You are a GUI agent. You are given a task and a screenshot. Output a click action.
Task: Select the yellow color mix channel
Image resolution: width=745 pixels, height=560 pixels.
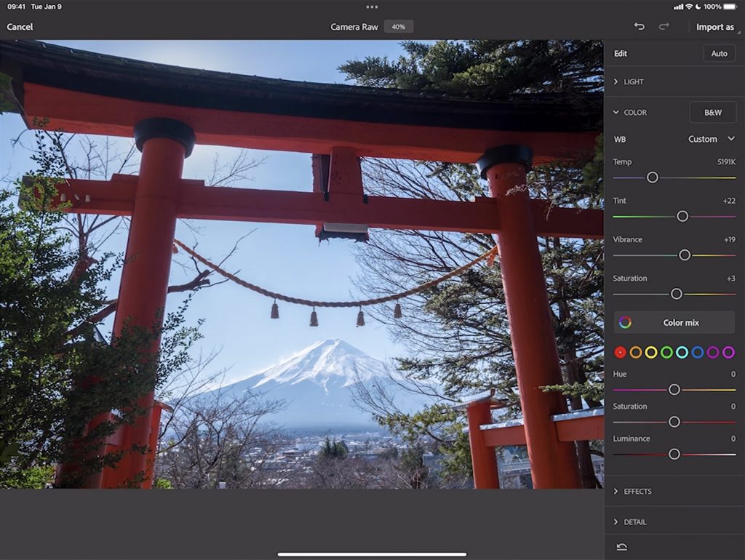pos(651,352)
